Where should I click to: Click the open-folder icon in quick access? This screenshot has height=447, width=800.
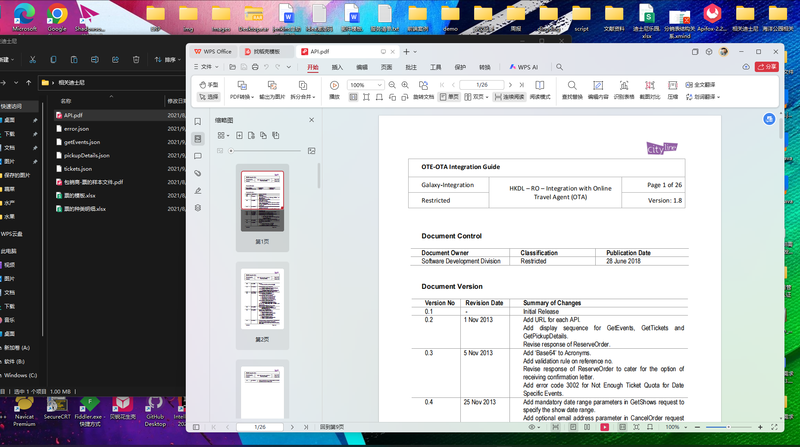232,67
